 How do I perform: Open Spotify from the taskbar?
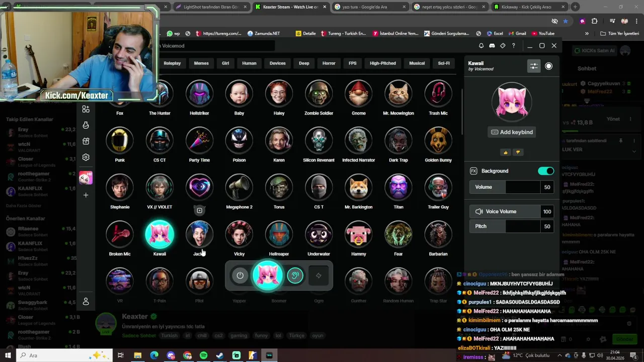pos(203,355)
